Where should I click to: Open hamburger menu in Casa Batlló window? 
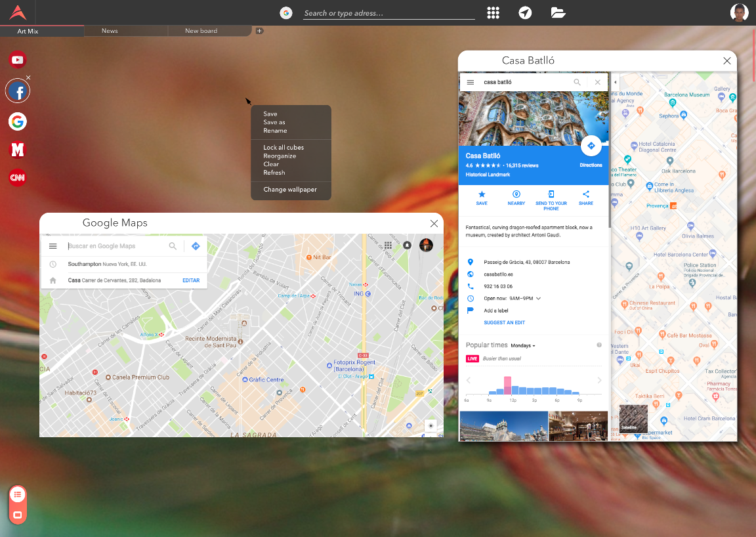coord(471,82)
